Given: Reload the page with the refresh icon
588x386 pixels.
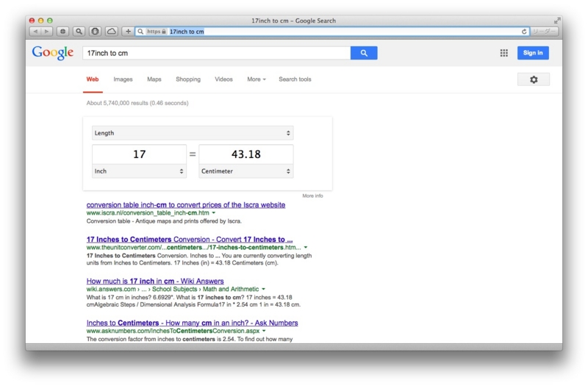Looking at the screenshot, I should [524, 32].
